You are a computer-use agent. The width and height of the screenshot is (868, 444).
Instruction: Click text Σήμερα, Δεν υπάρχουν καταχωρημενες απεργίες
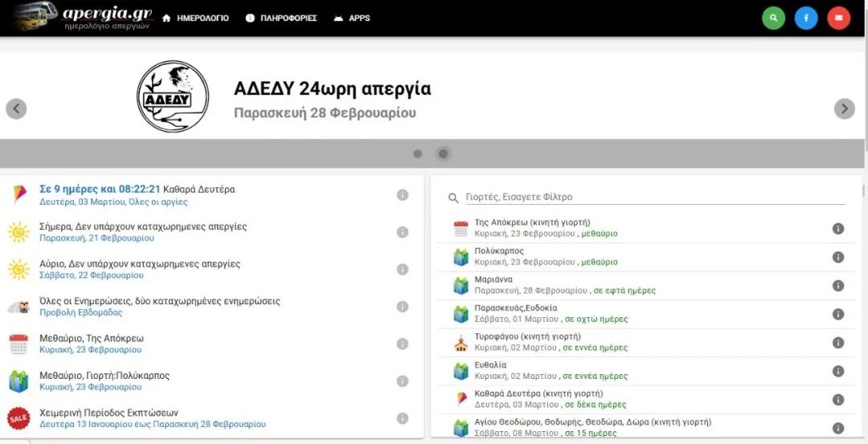pyautogui.click(x=143, y=226)
